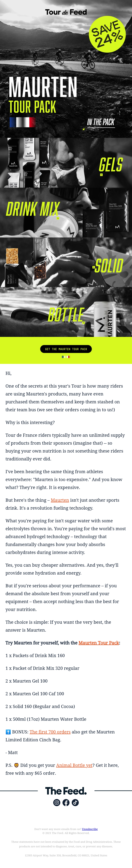132x868 pixels.
Task: Click the Tour de Feed logo
Action: (66, 12)
